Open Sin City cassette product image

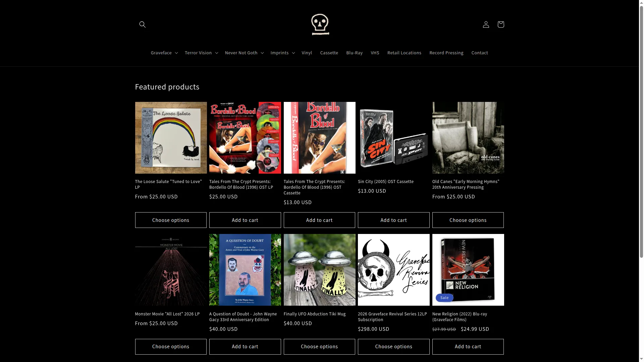[393, 138]
